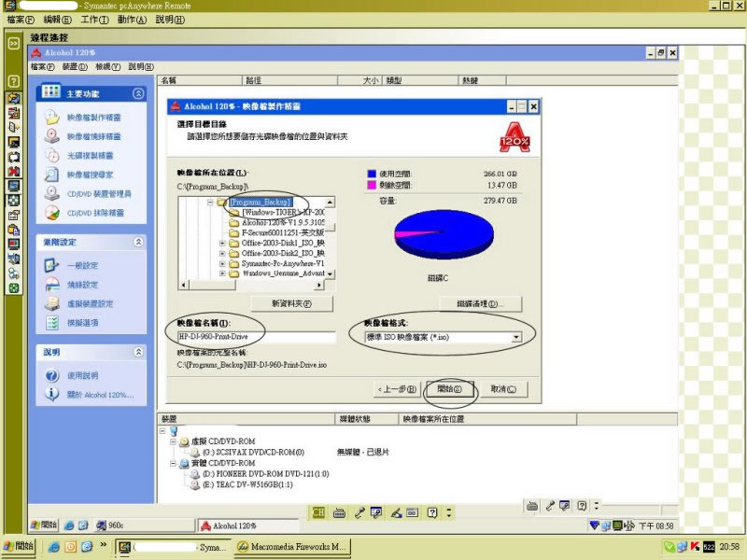This screenshot has height=560, width=747.
Task: Click 開始(S) start button in wizard
Action: 450,389
